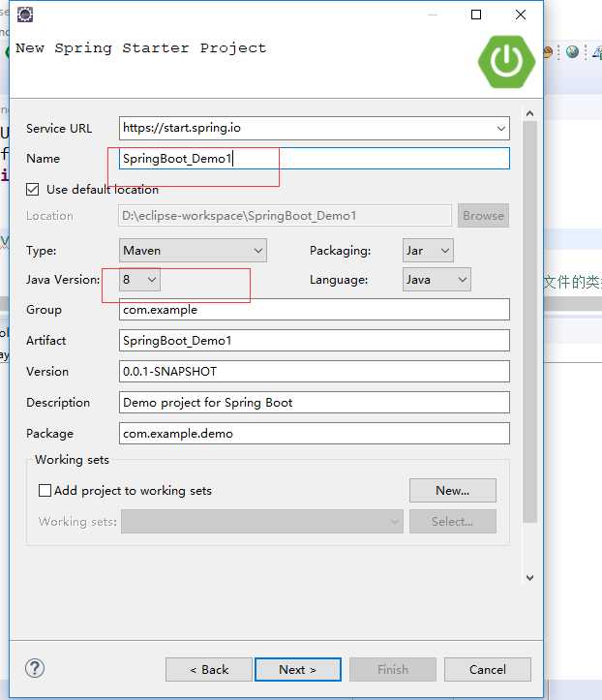This screenshot has width=602, height=700.
Task: Open the Packaging Jar dropdown
Action: click(428, 251)
